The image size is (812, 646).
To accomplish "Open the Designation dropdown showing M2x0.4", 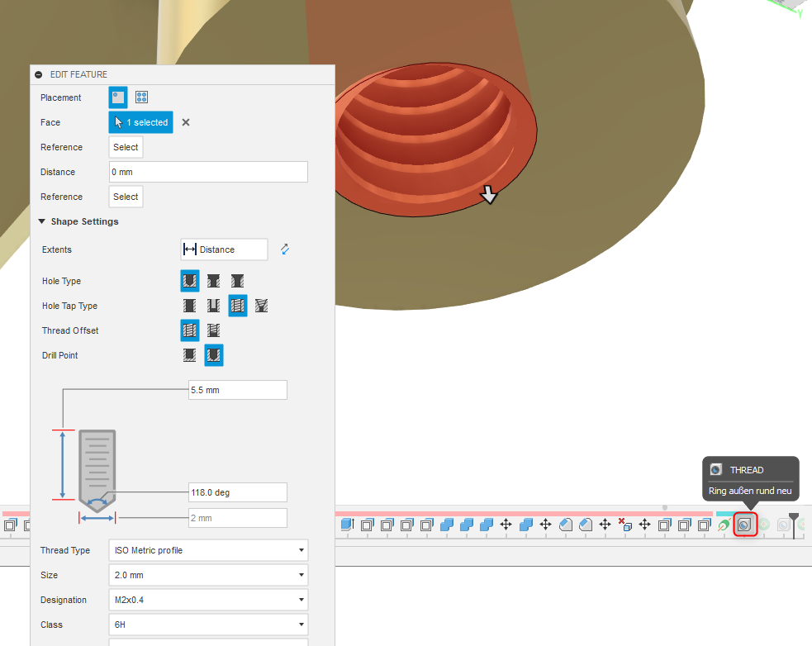I will [208, 600].
